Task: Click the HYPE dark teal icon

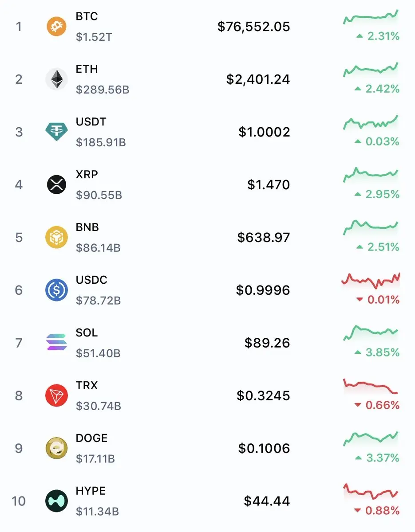Action: (x=56, y=501)
